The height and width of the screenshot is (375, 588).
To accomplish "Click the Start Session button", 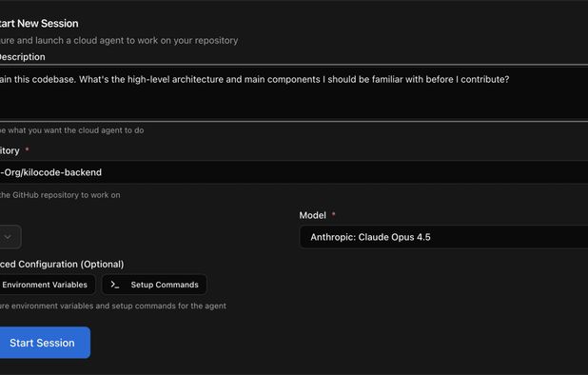I will coord(45,343).
